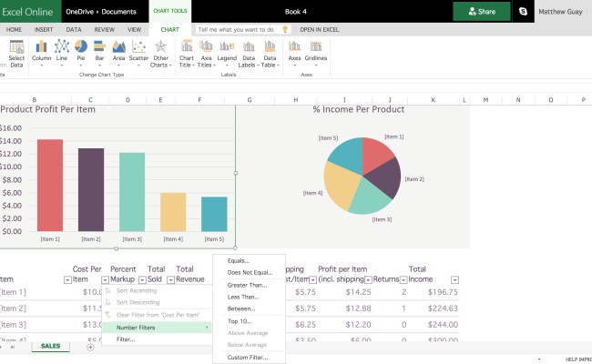Select column header H
The width and height of the screenshot is (592, 364).
(296, 100)
